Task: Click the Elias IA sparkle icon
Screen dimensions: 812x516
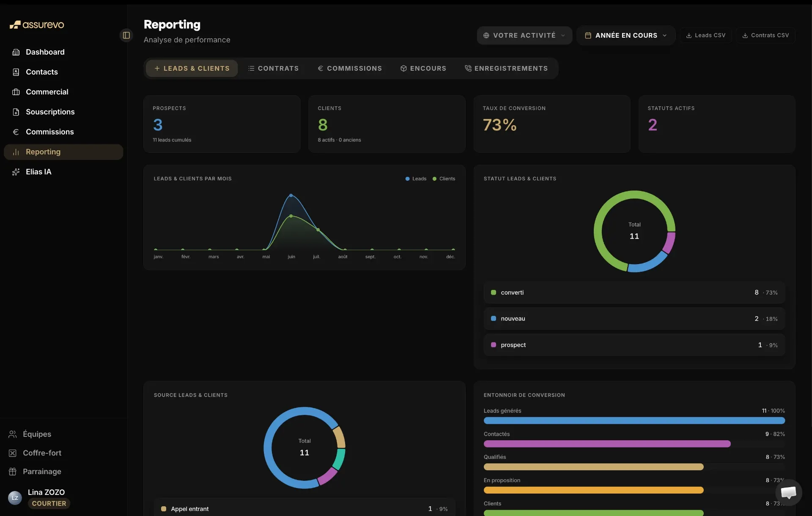Action: point(16,172)
